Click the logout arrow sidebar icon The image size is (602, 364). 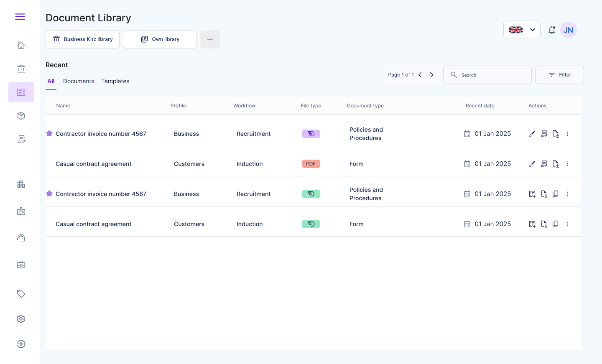[x=21, y=344]
